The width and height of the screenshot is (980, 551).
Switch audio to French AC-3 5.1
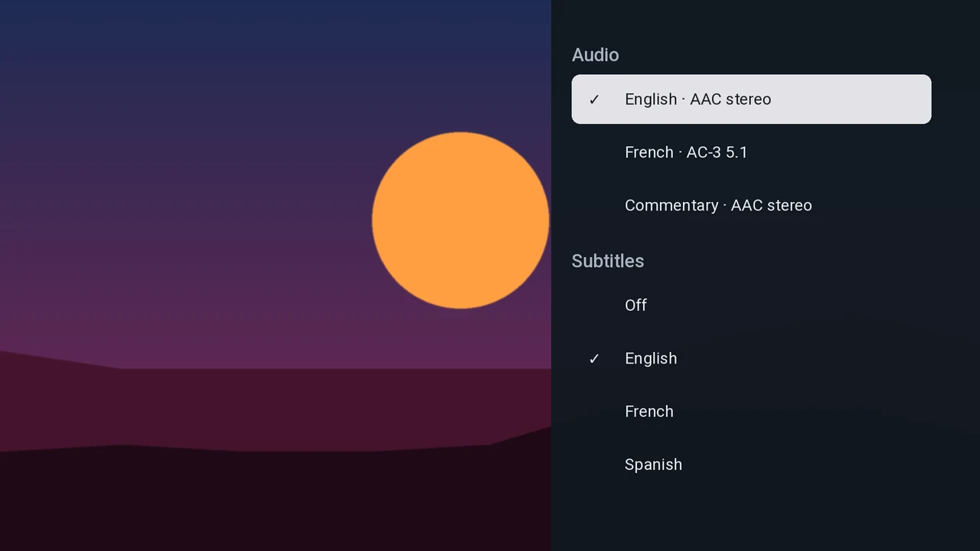click(x=751, y=152)
